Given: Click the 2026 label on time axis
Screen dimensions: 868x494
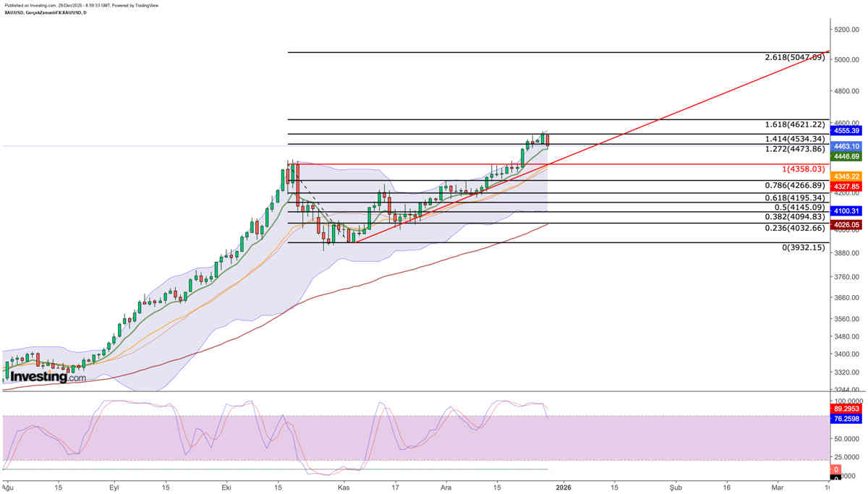Looking at the screenshot, I should tap(564, 487).
